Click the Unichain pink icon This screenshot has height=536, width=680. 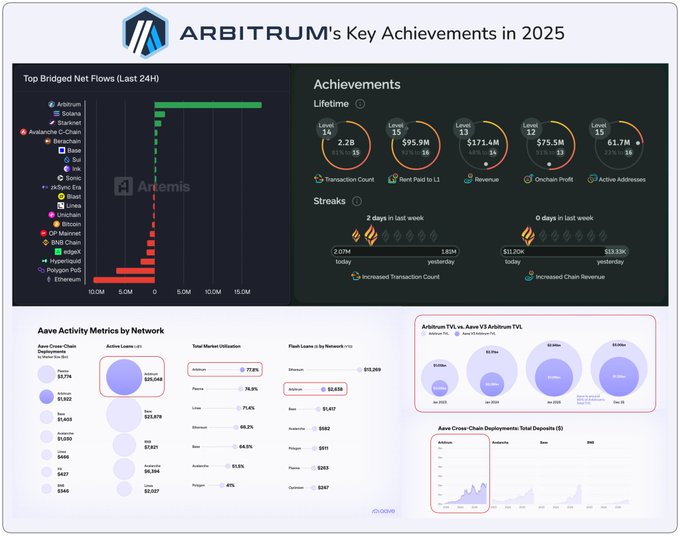52,215
